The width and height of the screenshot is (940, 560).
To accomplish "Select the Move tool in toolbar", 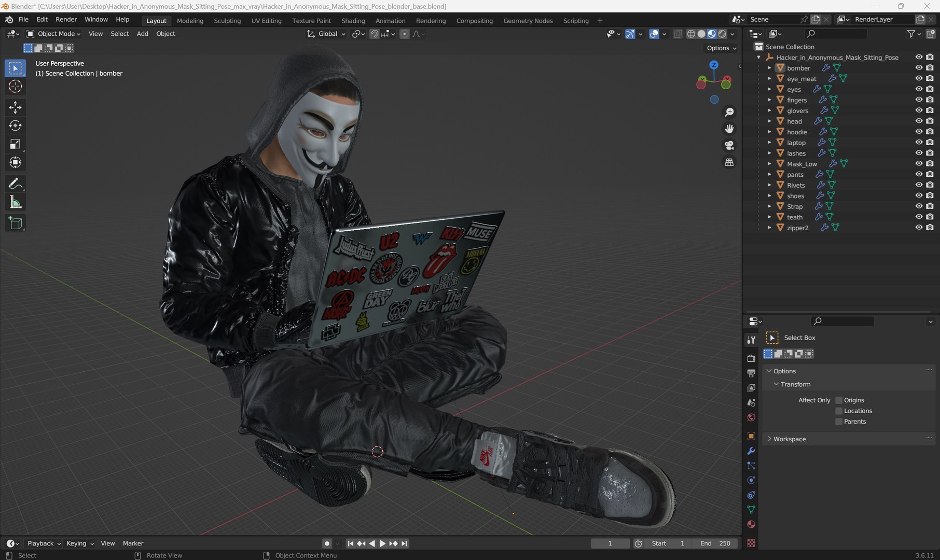I will pyautogui.click(x=15, y=107).
